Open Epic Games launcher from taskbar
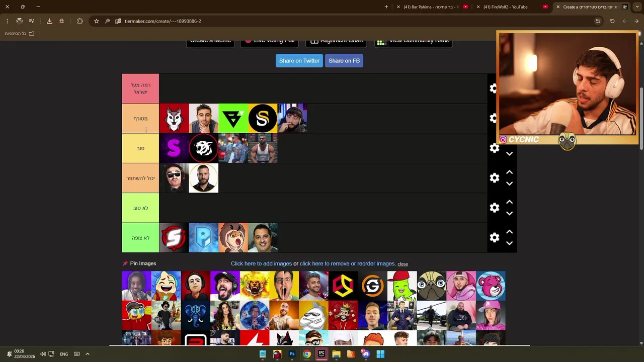The width and height of the screenshot is (644, 362). [321, 354]
